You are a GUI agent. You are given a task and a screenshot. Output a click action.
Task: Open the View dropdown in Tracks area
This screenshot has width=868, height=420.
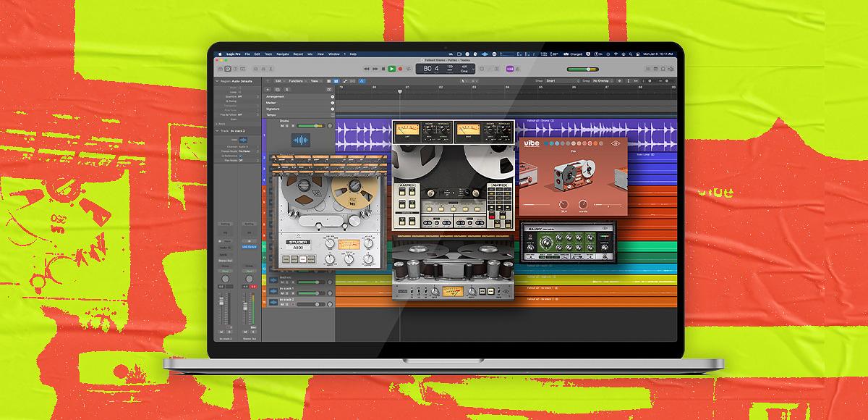315,81
